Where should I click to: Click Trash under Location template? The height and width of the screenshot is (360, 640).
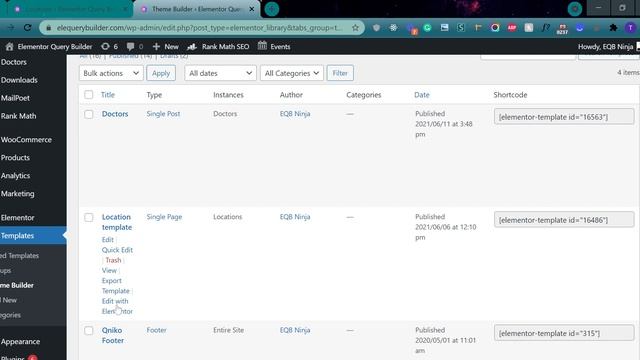(113, 260)
